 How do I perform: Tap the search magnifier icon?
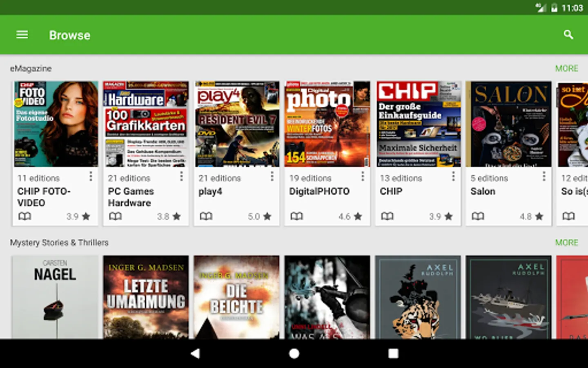point(568,35)
